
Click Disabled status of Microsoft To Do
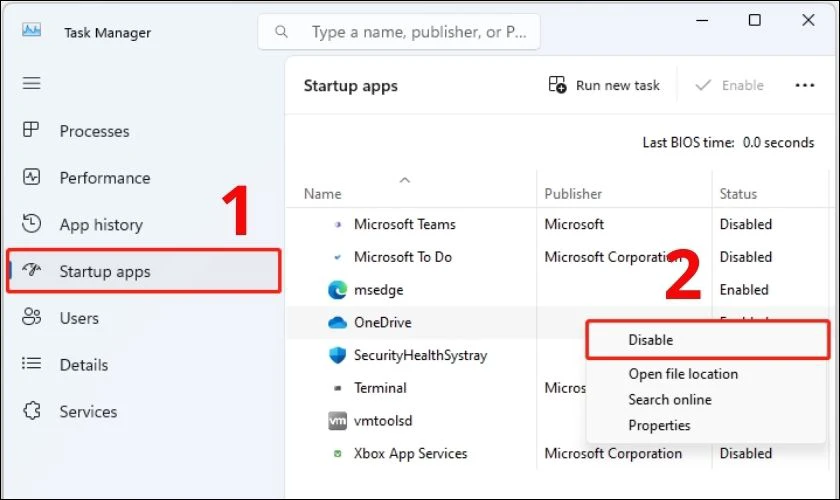(746, 257)
